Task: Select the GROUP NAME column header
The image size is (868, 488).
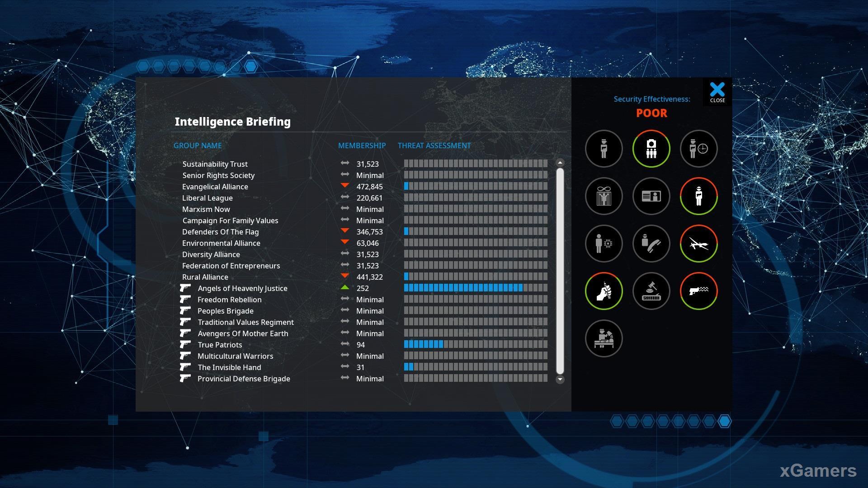Action: click(x=197, y=145)
